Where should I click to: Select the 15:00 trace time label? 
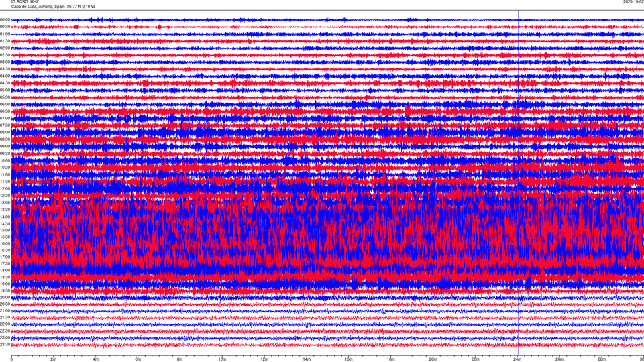pos(5,230)
